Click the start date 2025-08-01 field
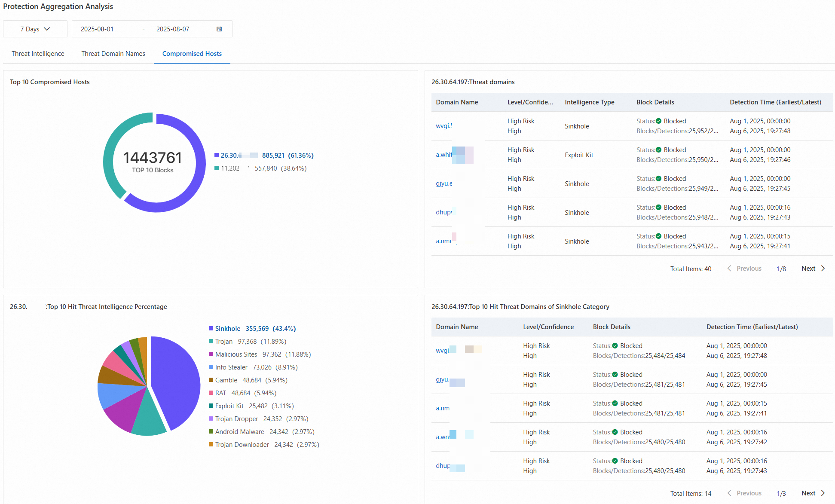Image resolution: width=835 pixels, height=504 pixels. (x=97, y=29)
